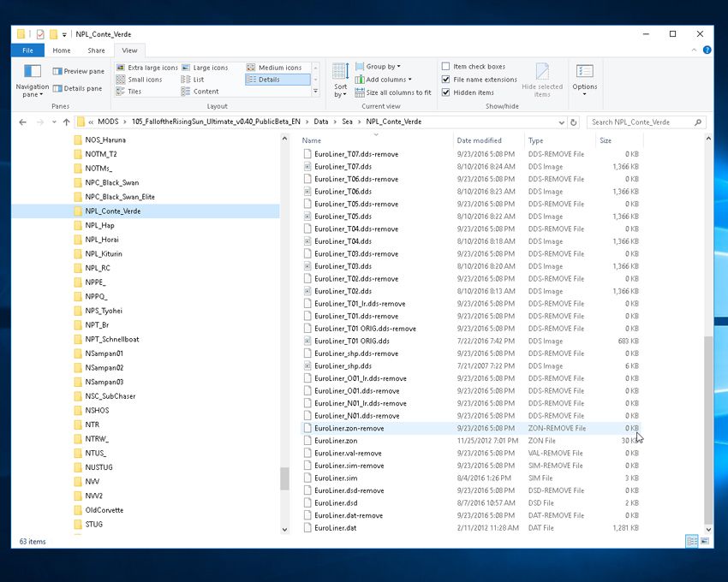Image resolution: width=728 pixels, height=582 pixels.
Task: Open the recent locations dropdown arrow
Action: (54, 122)
